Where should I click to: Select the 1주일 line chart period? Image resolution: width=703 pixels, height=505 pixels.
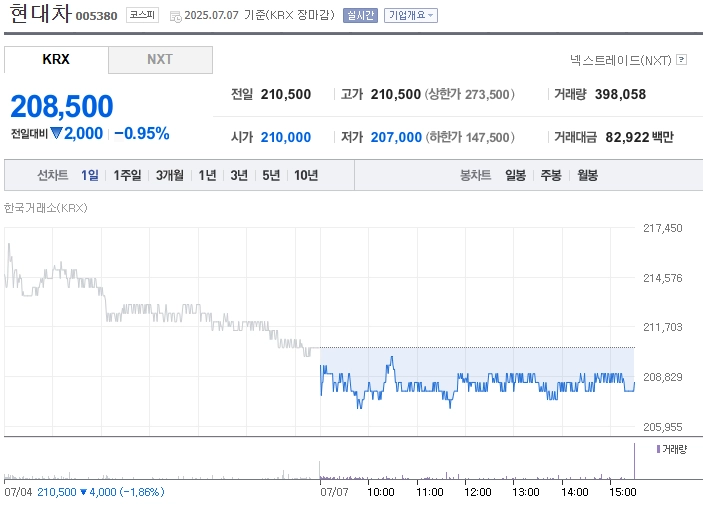(127, 175)
